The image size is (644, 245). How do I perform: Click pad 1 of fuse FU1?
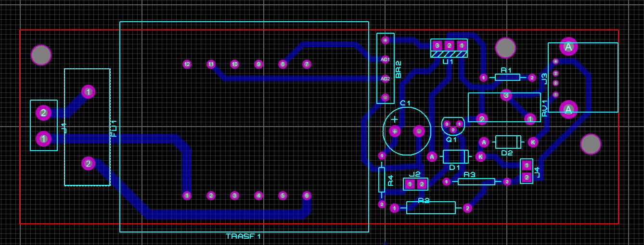click(x=88, y=91)
